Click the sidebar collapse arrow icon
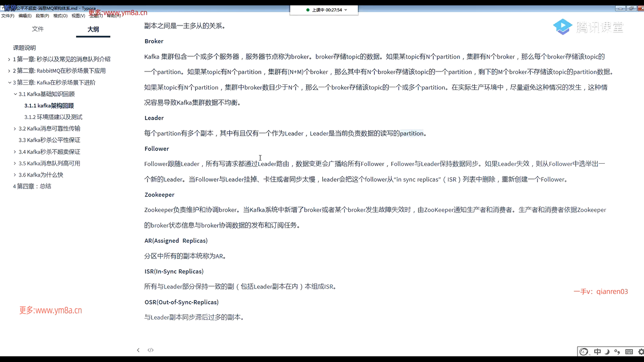The height and width of the screenshot is (362, 644). [x=138, y=350]
